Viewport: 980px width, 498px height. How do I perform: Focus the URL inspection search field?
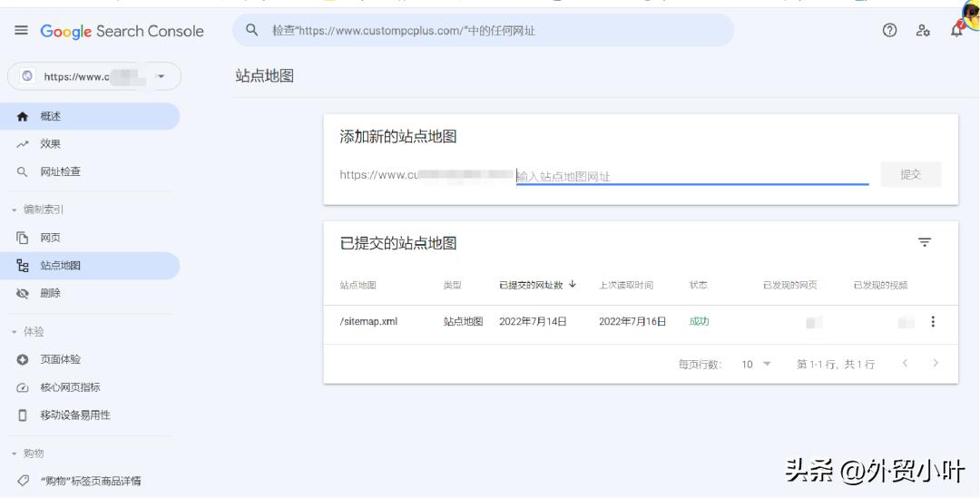483,30
